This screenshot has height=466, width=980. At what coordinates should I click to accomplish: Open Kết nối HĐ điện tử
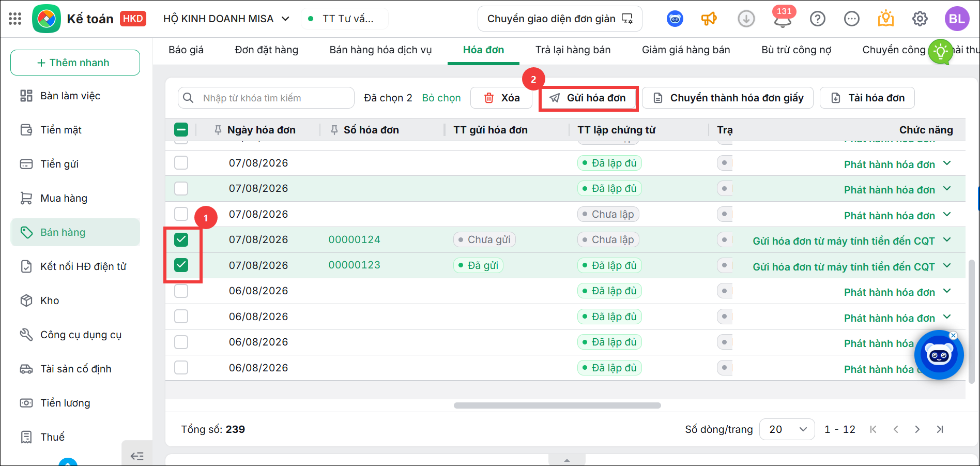pos(75,266)
